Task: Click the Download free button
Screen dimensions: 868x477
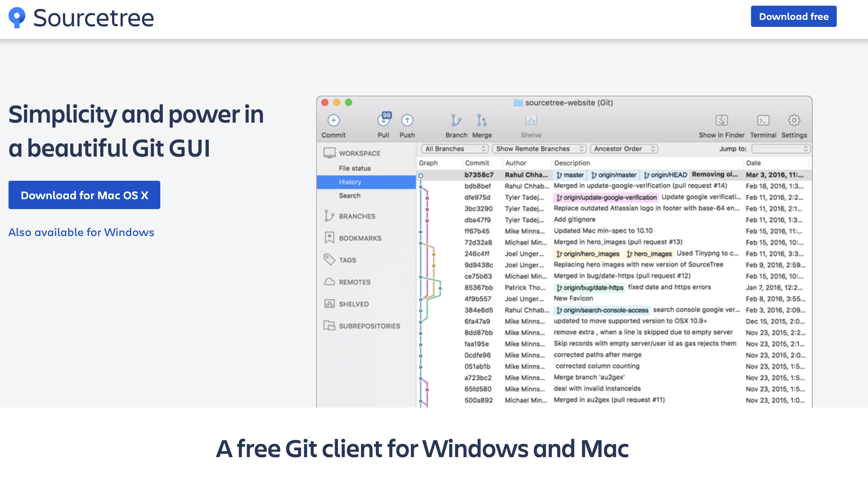Action: point(794,17)
